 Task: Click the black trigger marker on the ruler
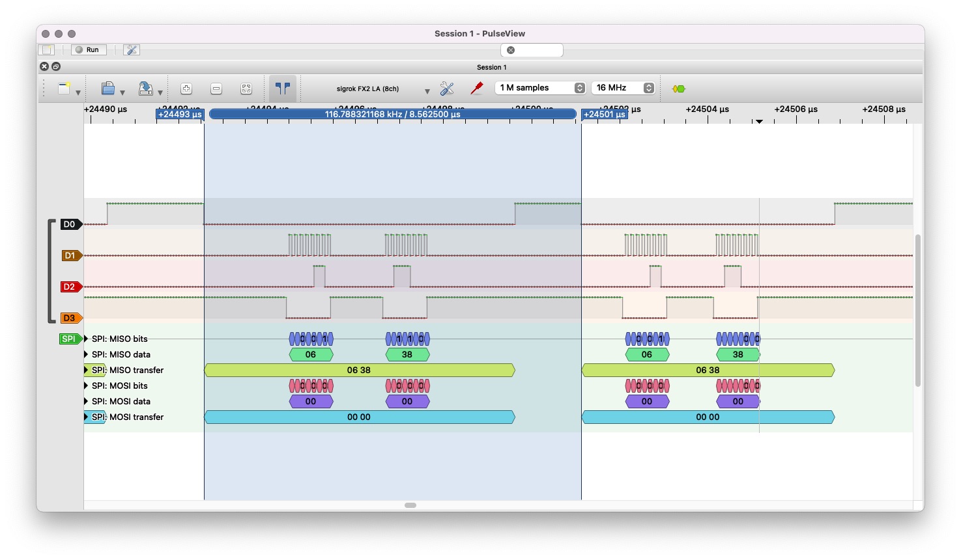(x=759, y=121)
